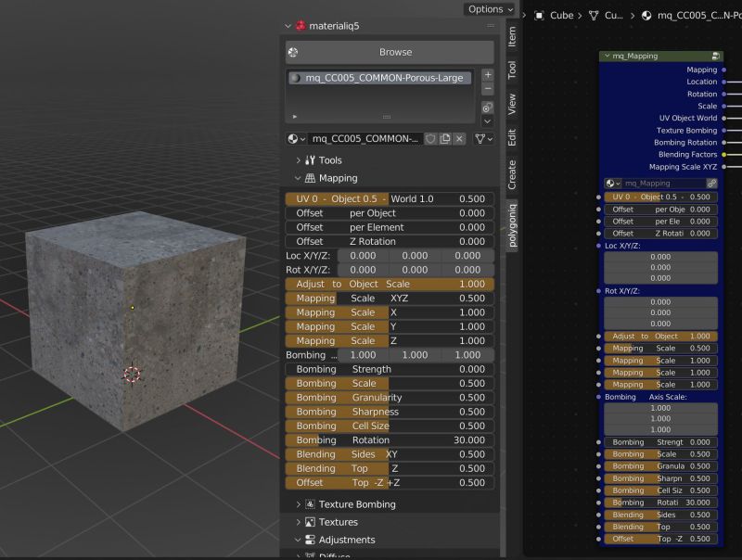Click the modifier icon before Cu... in breadcrumb
The height and width of the screenshot is (560, 742).
click(x=594, y=15)
